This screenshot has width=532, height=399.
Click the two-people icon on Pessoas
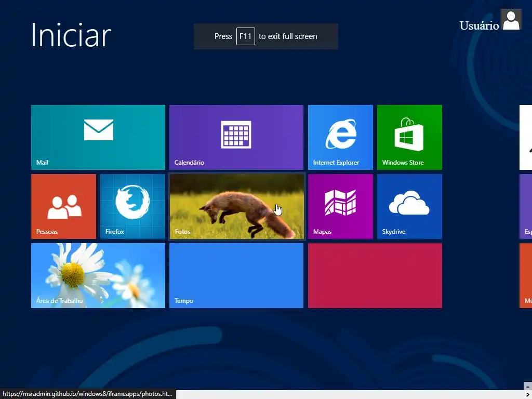64,207
